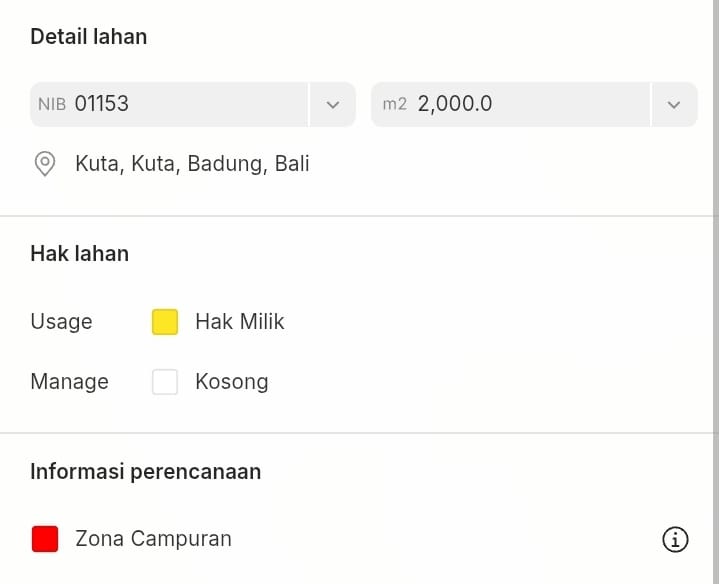Pick the red Zona Campuran swatch

coord(45,539)
